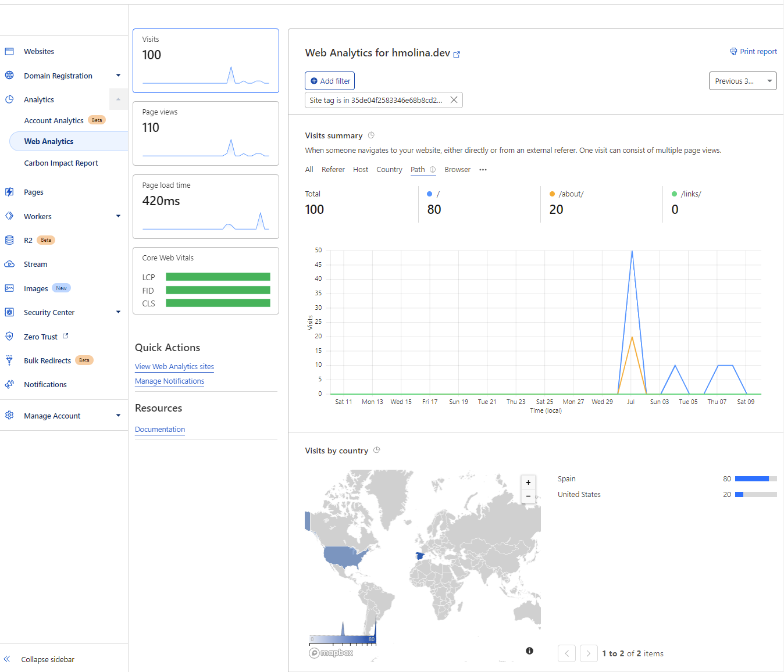Open Notifications via the megaphone icon

(x=9, y=384)
